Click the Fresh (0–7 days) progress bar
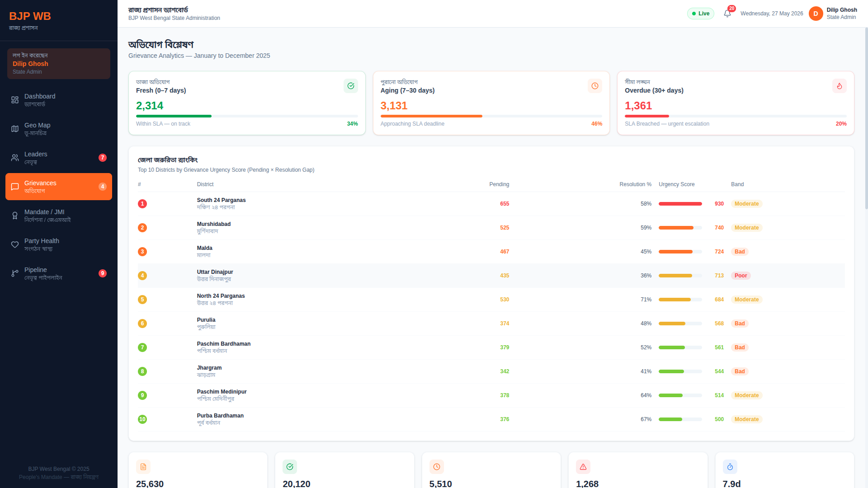 pos(247,116)
